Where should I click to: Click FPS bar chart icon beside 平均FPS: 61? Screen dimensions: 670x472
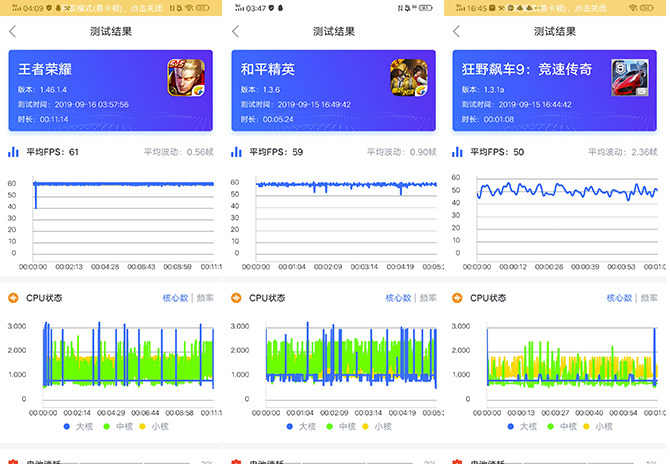point(13,152)
